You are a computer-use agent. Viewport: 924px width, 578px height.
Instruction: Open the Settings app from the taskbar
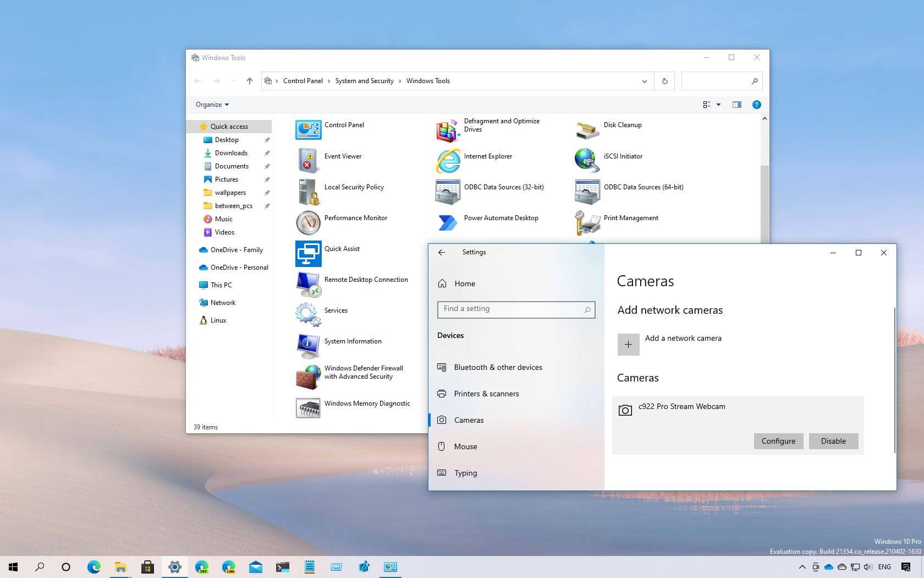pos(175,566)
